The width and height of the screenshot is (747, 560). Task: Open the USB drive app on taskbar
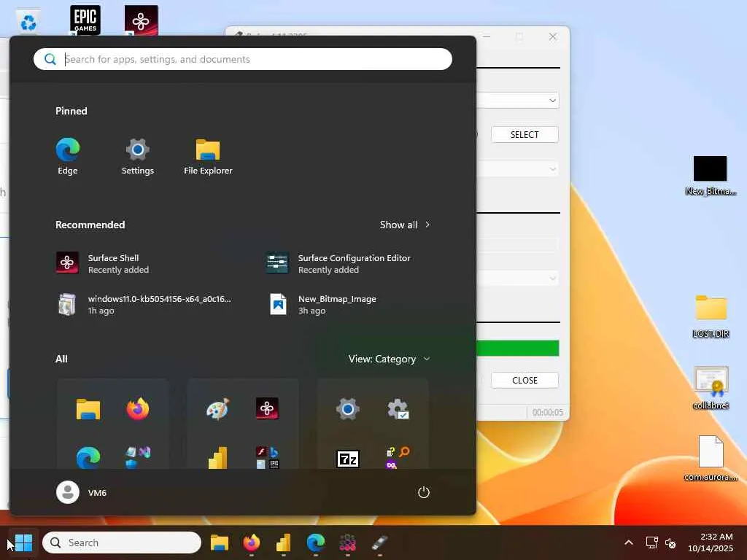(379, 542)
